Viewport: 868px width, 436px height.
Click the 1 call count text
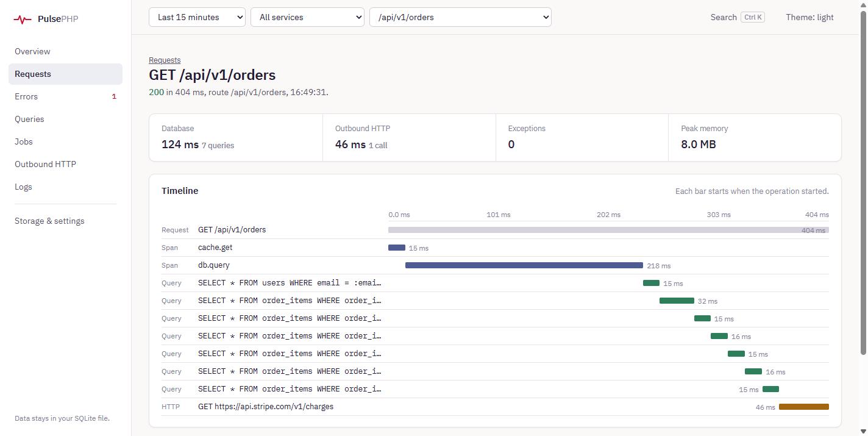378,146
